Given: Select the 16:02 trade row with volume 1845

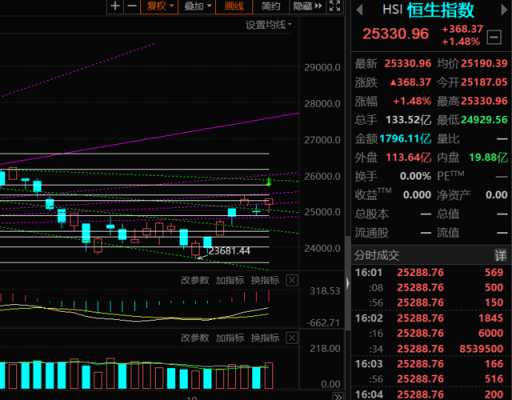Looking at the screenshot, I should click(430, 318).
